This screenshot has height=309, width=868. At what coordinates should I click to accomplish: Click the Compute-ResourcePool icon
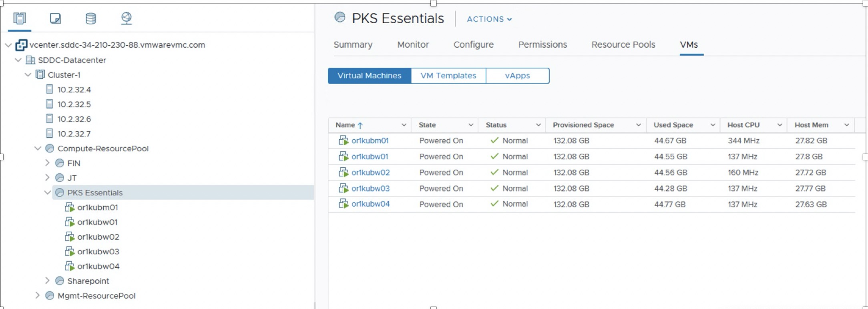(x=50, y=148)
